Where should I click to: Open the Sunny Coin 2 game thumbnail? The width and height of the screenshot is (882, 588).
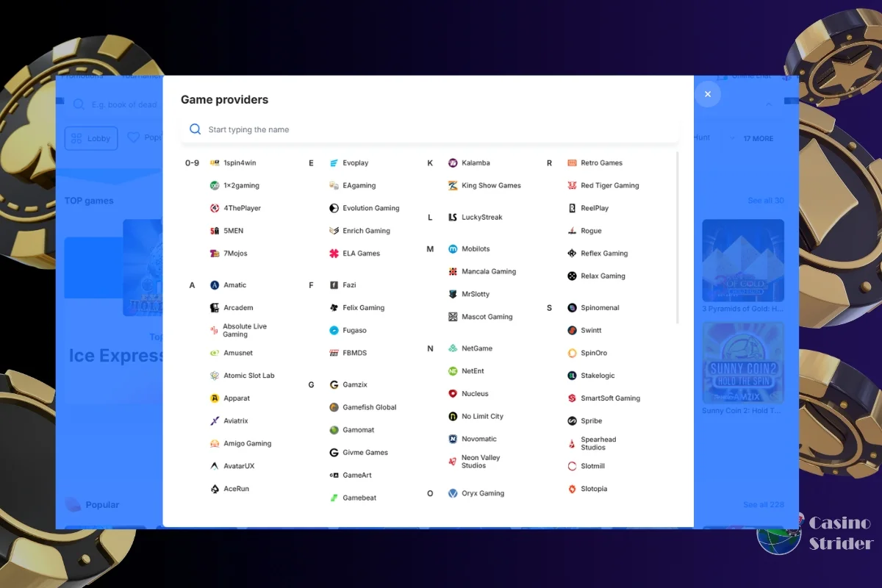pos(742,363)
